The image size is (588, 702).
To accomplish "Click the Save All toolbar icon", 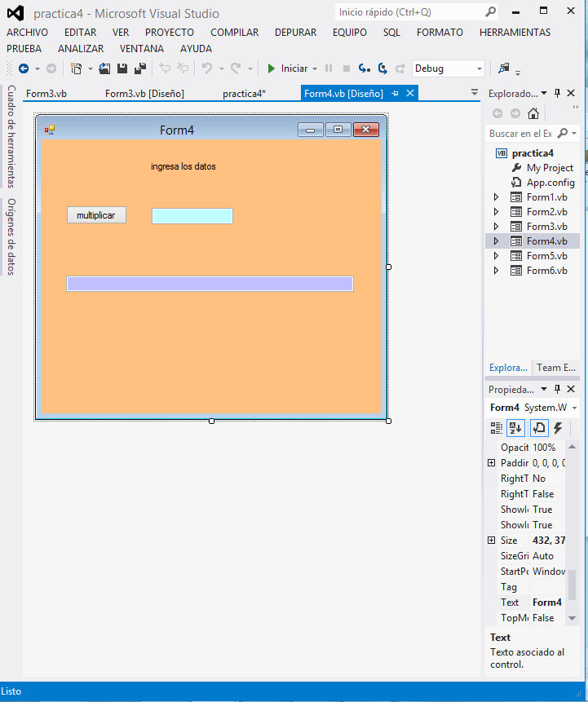I will [x=140, y=68].
